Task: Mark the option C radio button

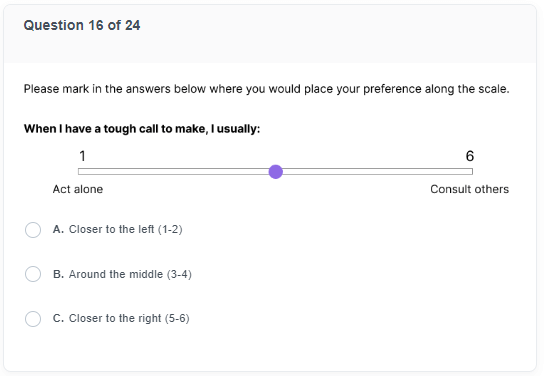Action: [33, 318]
